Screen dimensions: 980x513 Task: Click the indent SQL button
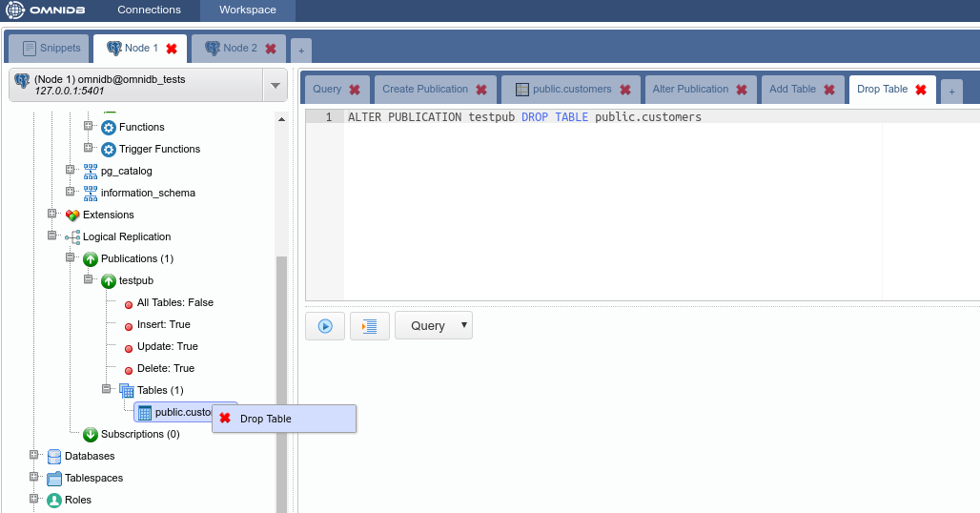[x=370, y=326]
